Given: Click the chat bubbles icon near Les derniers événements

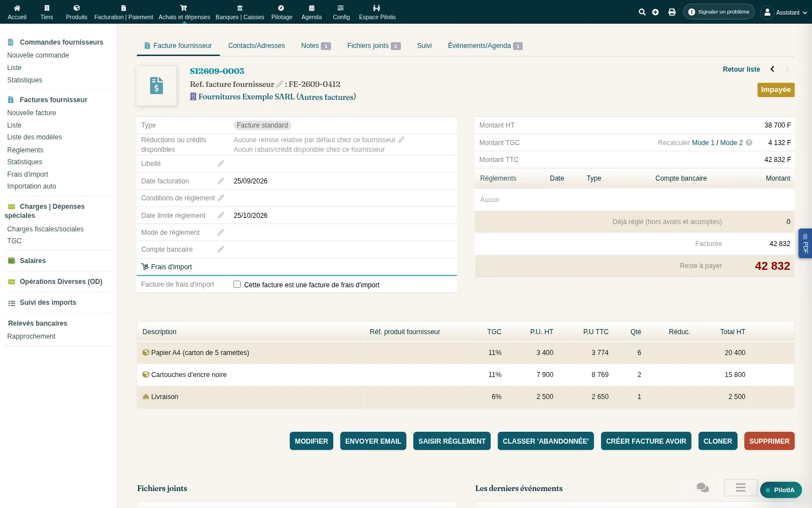Looking at the screenshot, I should click(703, 488).
